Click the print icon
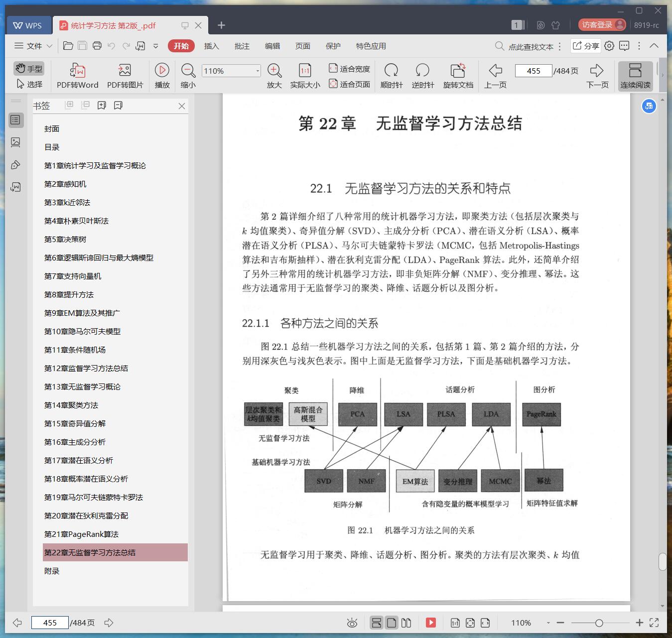672x638 pixels. [x=97, y=46]
